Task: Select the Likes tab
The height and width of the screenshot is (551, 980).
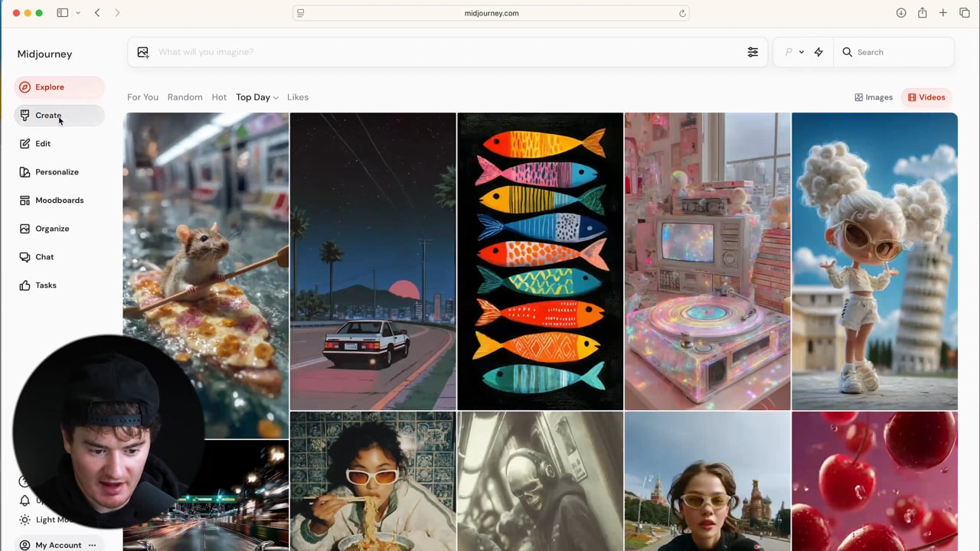Action: point(298,97)
